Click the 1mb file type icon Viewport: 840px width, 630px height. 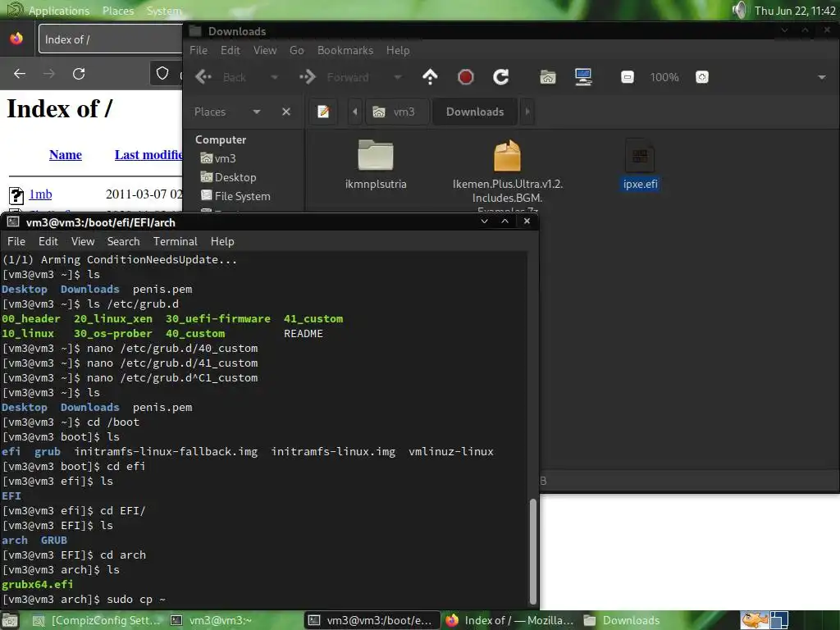[x=16, y=195]
